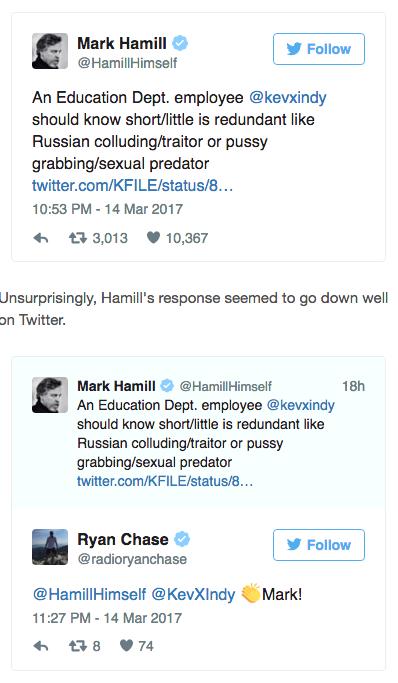This screenshot has height=683, width=398.
Task: Open @KevXIndy mention in Ryan Chase's reply
Action: [193, 594]
